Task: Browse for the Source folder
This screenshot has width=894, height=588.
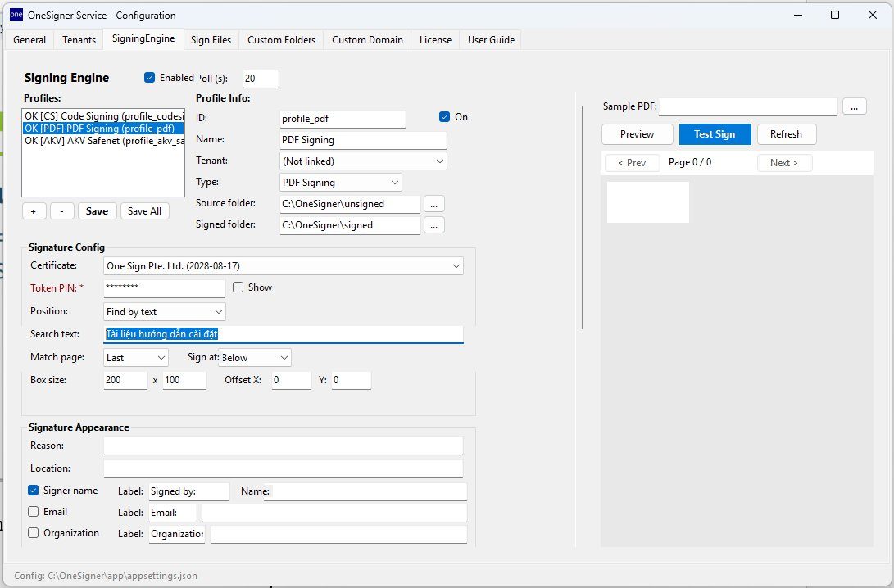Action: click(x=433, y=204)
